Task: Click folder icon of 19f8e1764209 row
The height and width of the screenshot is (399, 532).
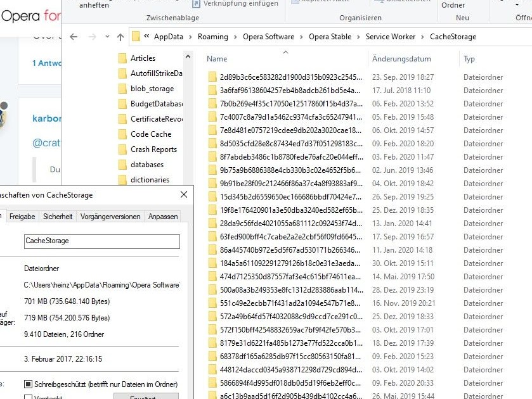Action: (212, 210)
